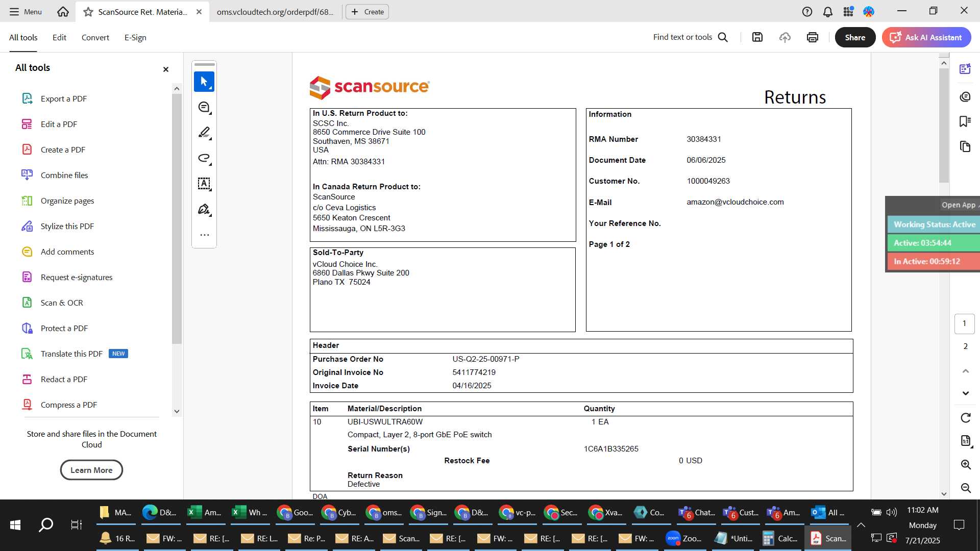Open Request e-signatures tool
This screenshot has width=980, height=551.
(77, 277)
